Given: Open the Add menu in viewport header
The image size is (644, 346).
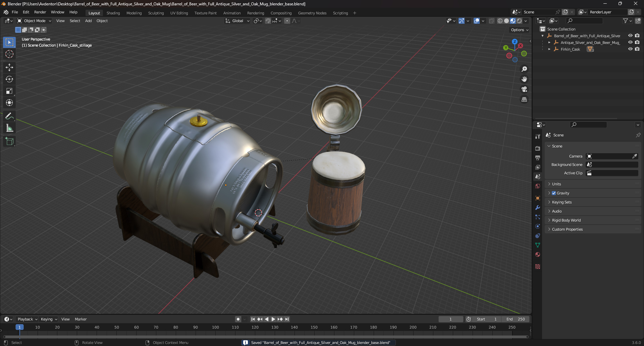Looking at the screenshot, I should [88, 21].
